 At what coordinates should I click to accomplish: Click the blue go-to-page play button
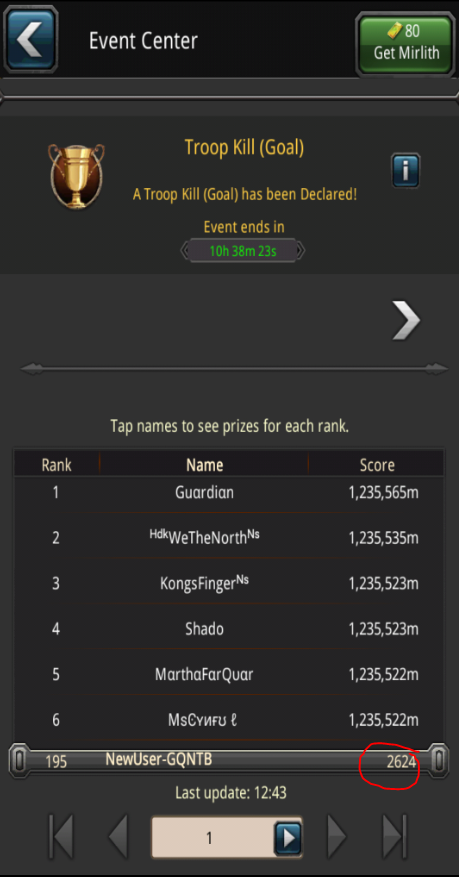click(x=288, y=838)
